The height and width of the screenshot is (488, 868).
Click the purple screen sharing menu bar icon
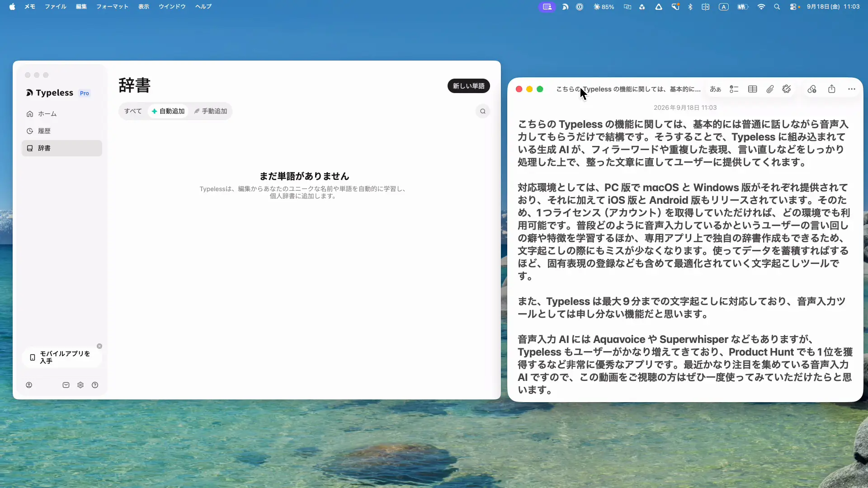click(547, 7)
